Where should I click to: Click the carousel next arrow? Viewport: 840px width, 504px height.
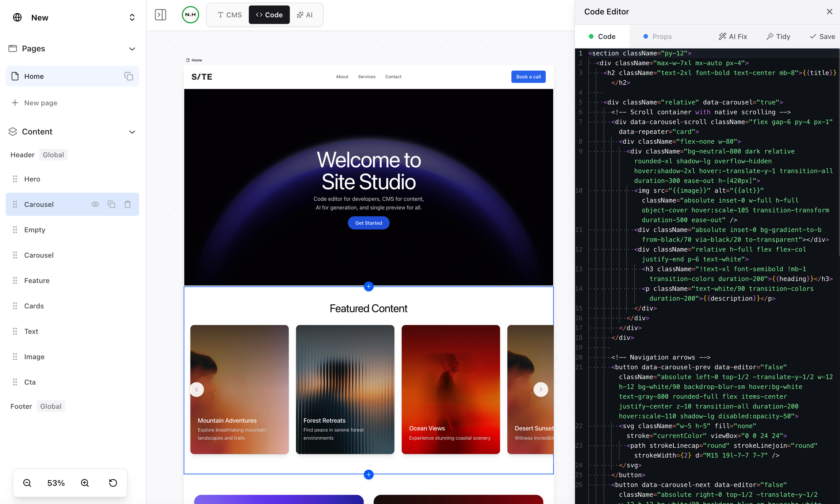541,389
